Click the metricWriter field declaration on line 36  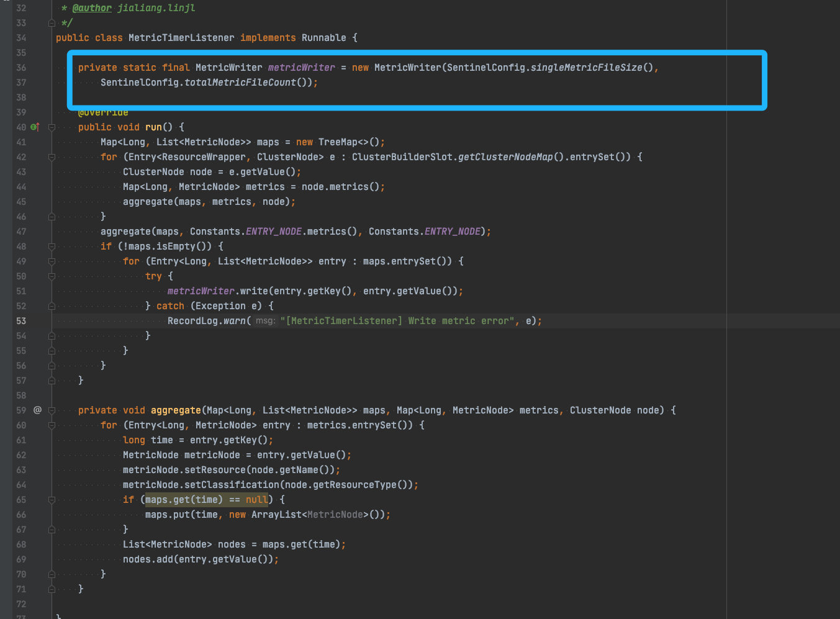click(x=301, y=68)
